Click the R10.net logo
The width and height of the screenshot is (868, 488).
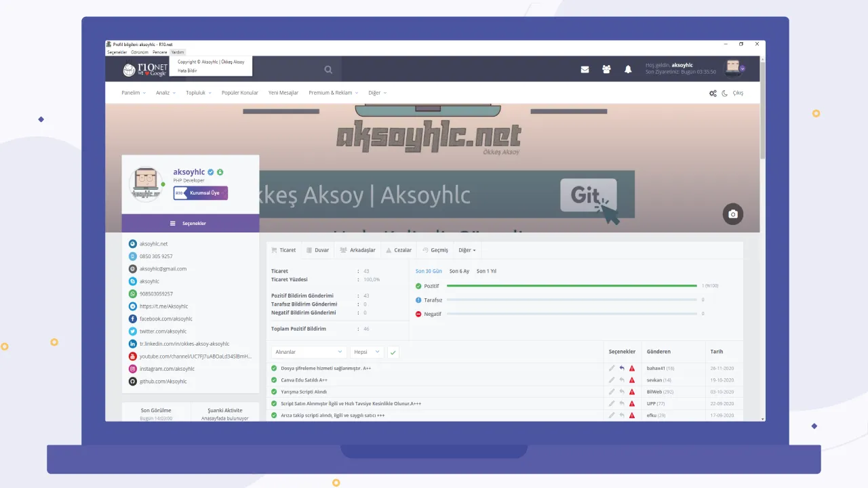(x=144, y=69)
